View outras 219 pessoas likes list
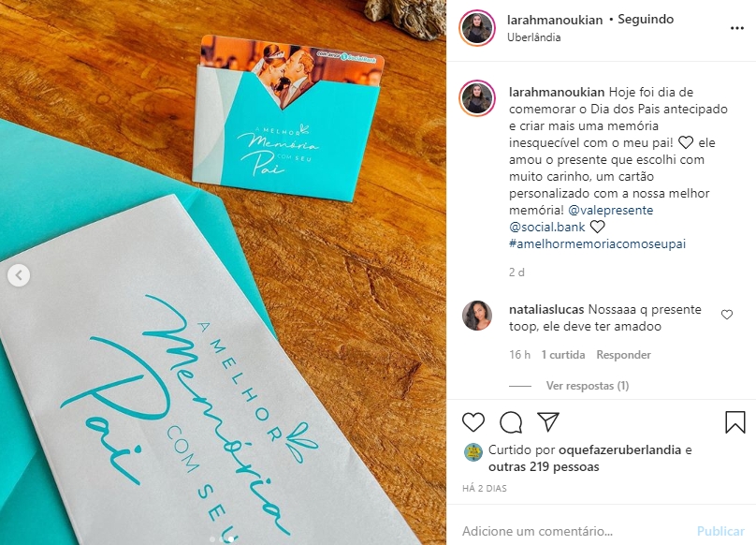This screenshot has height=545, width=756. point(544,466)
